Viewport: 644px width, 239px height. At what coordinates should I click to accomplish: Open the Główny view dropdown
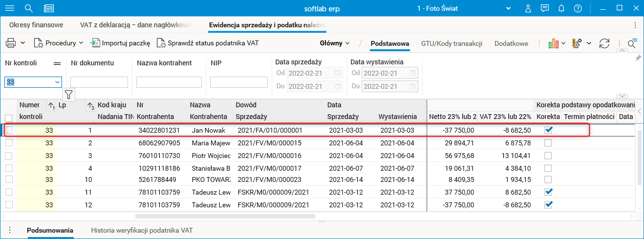coord(335,43)
